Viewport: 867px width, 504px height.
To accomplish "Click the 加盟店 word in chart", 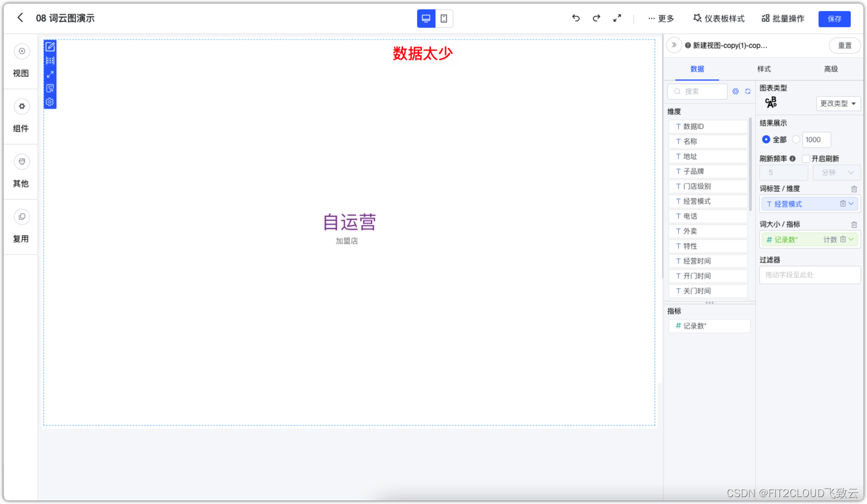I will (x=347, y=241).
